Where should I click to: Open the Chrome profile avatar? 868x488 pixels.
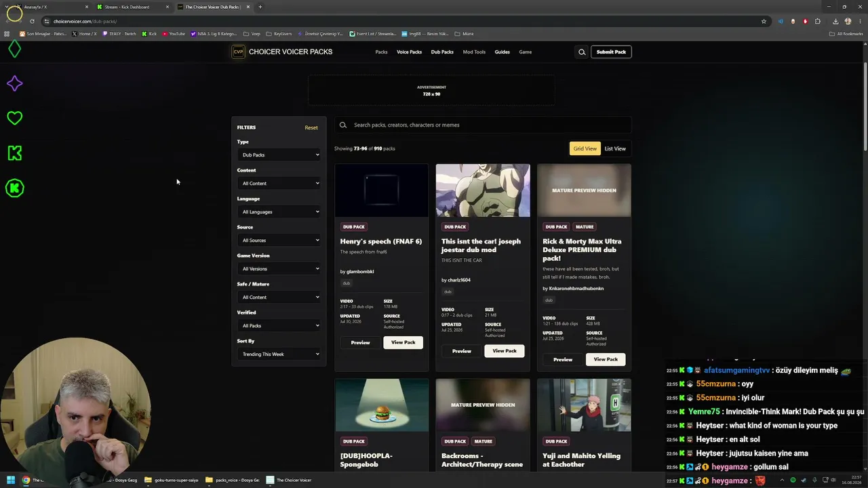(x=848, y=21)
